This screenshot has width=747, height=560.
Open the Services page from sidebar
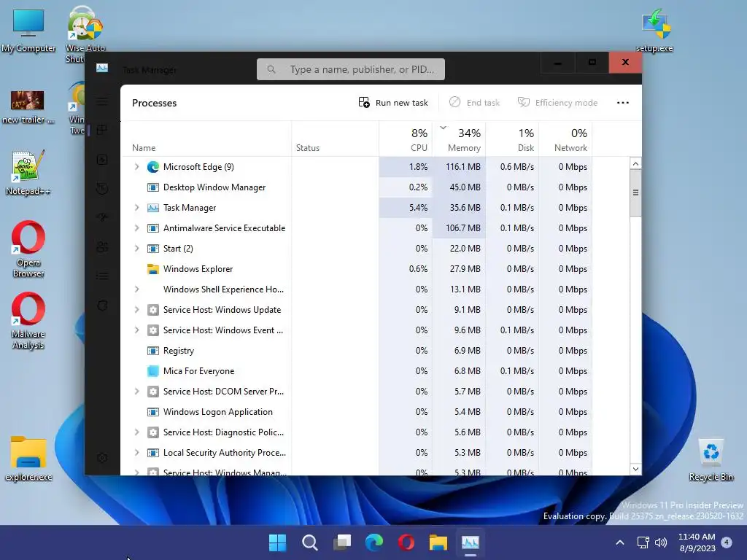click(x=102, y=306)
